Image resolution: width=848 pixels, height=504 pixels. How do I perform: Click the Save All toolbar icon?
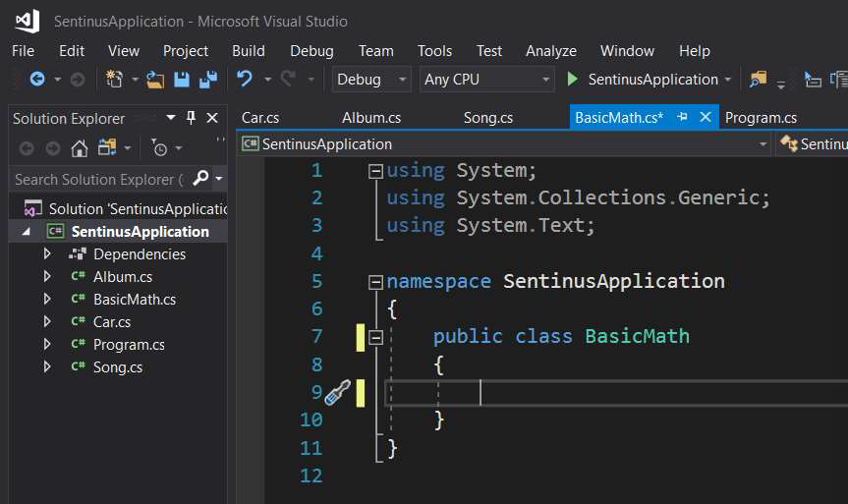[208, 80]
